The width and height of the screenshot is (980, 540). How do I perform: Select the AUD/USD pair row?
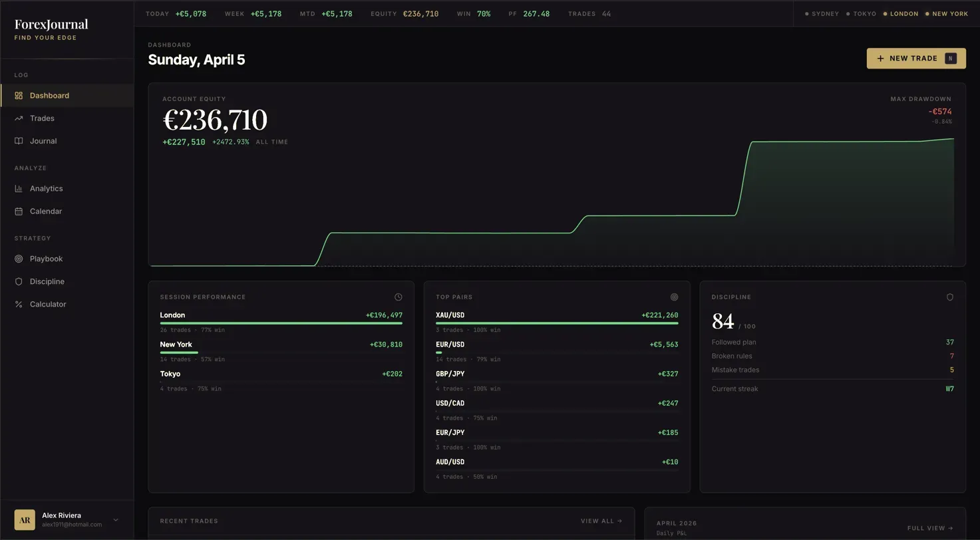click(557, 469)
